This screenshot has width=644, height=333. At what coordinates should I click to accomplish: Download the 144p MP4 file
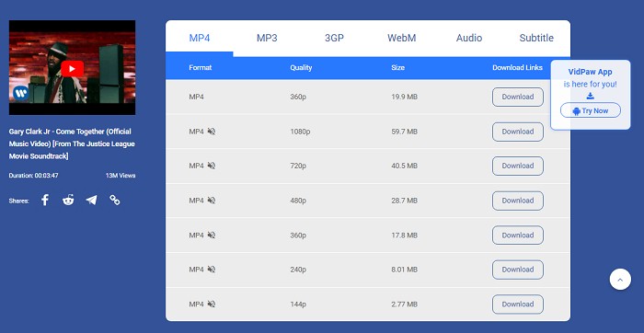click(518, 304)
